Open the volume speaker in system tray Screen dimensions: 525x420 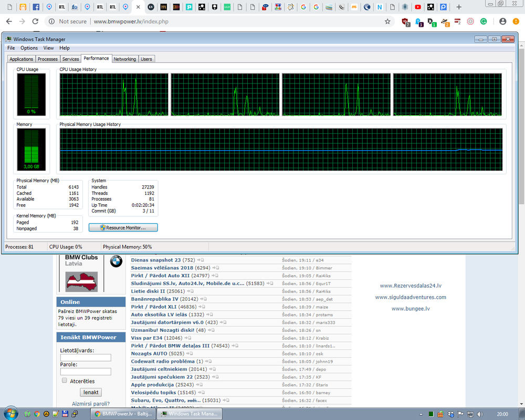(x=480, y=414)
